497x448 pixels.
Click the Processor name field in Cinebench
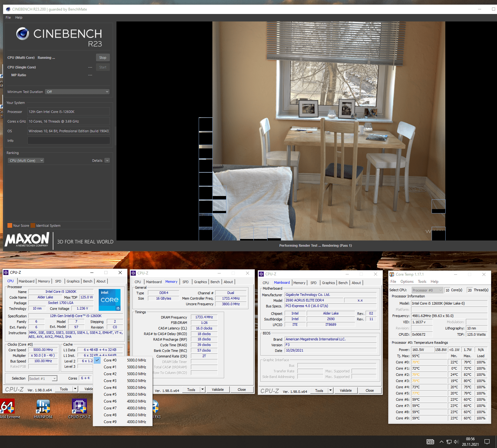point(69,112)
